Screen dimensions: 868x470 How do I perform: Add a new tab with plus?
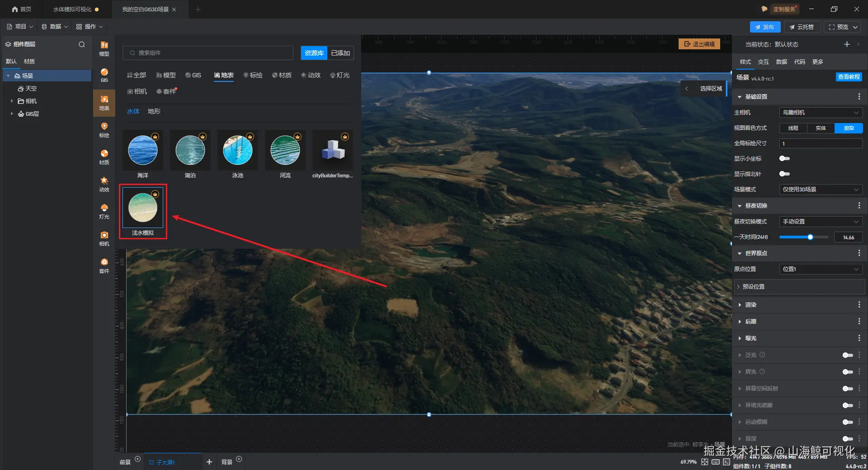198,9
